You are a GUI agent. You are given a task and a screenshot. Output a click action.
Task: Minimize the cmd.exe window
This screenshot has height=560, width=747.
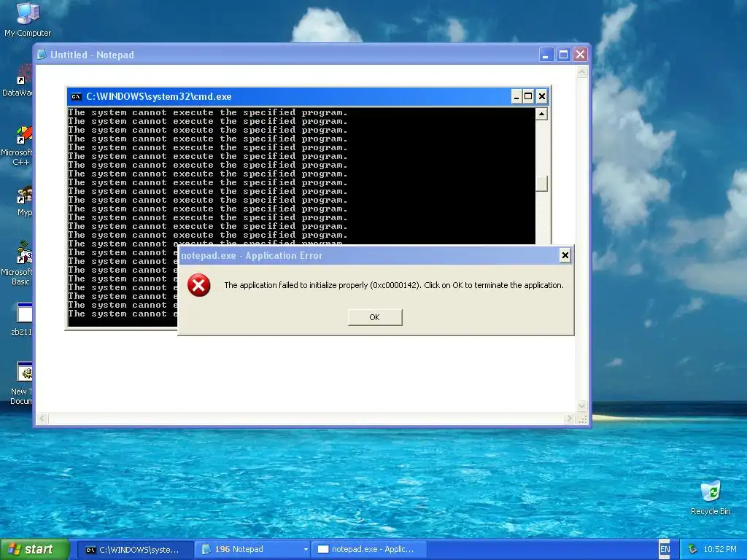click(x=516, y=97)
